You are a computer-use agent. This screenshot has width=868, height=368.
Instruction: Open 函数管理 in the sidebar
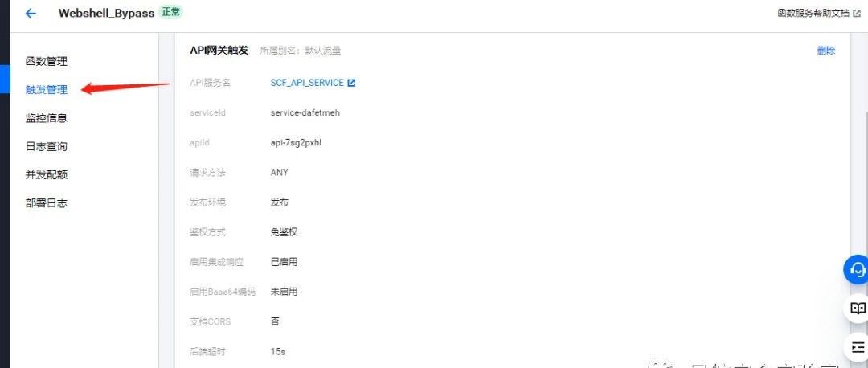[x=47, y=61]
